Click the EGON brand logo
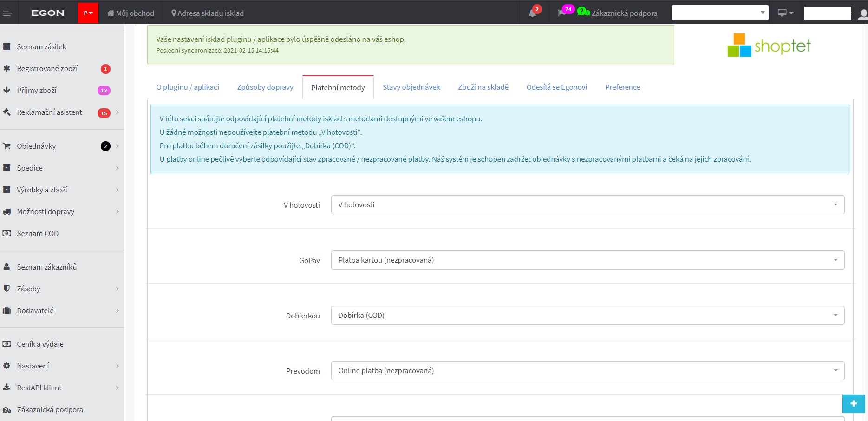The image size is (868, 421). (x=48, y=13)
